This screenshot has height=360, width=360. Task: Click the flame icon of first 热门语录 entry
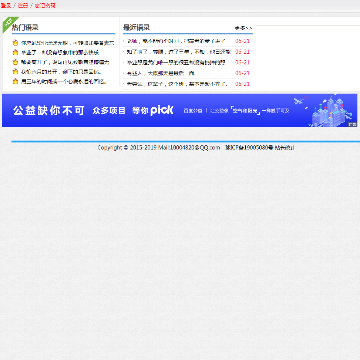(x=15, y=43)
